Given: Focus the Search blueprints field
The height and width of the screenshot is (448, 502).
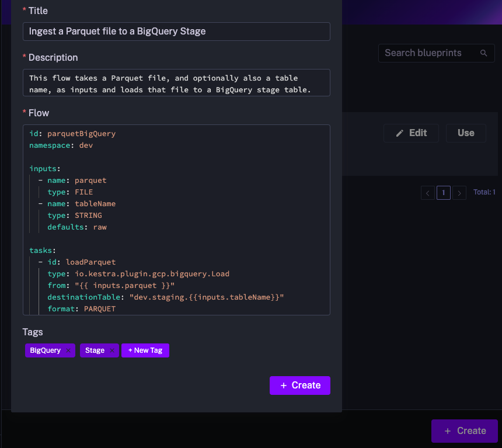Looking at the screenshot, I should point(428,53).
